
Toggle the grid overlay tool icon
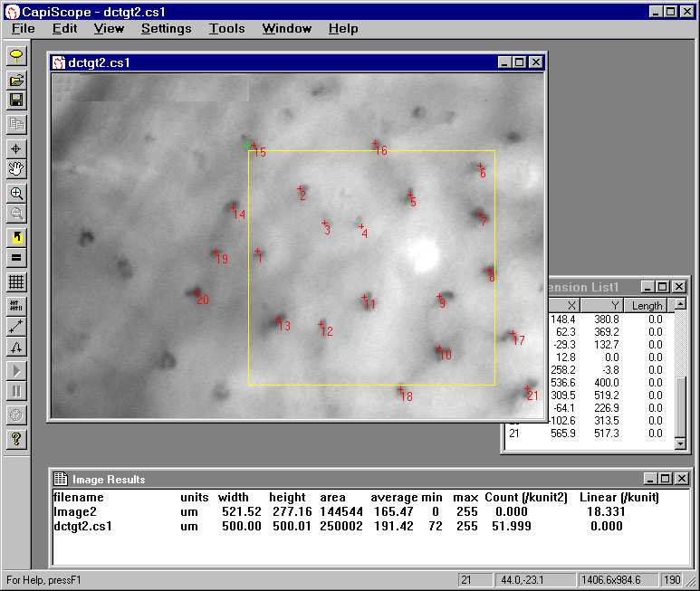16,281
